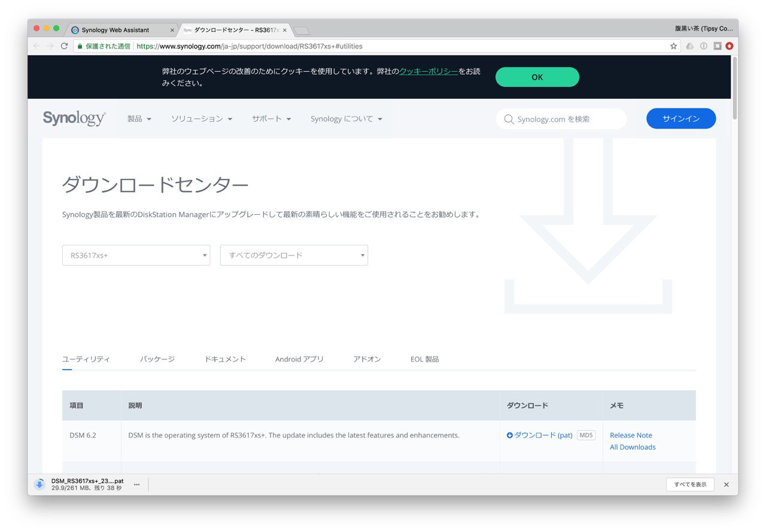Click the OK cookie consent button
The width and height of the screenshot is (766, 532).
coord(537,77)
